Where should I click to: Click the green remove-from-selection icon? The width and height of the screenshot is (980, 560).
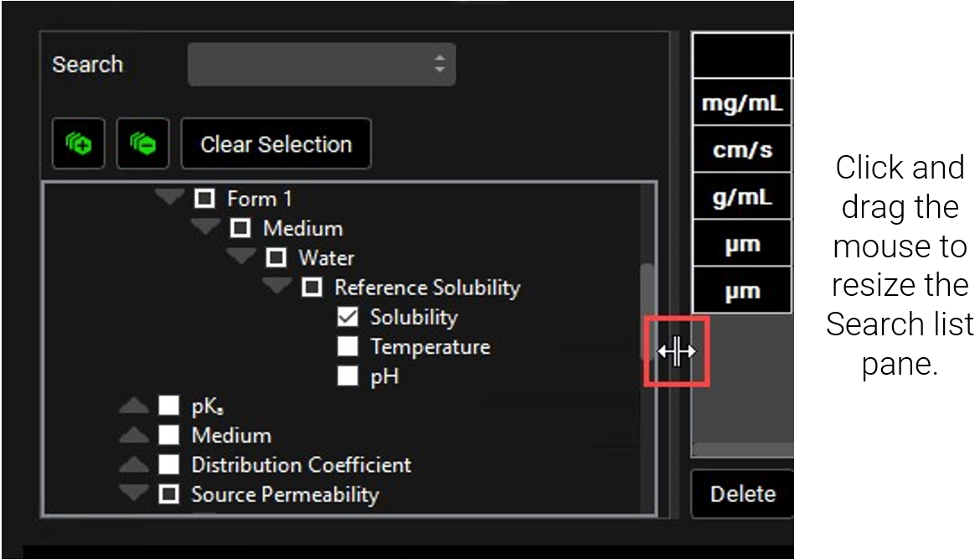click(x=142, y=144)
